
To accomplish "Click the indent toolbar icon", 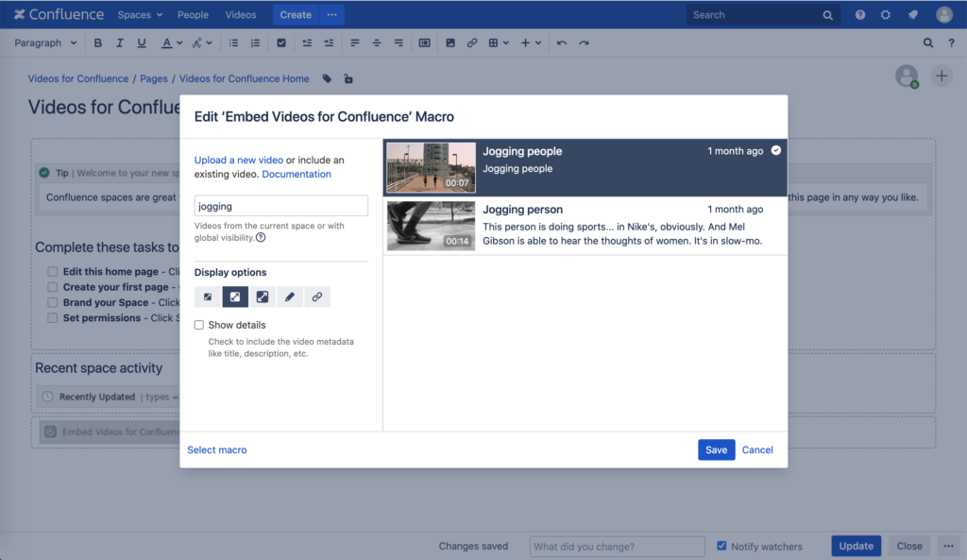I will pyautogui.click(x=329, y=43).
